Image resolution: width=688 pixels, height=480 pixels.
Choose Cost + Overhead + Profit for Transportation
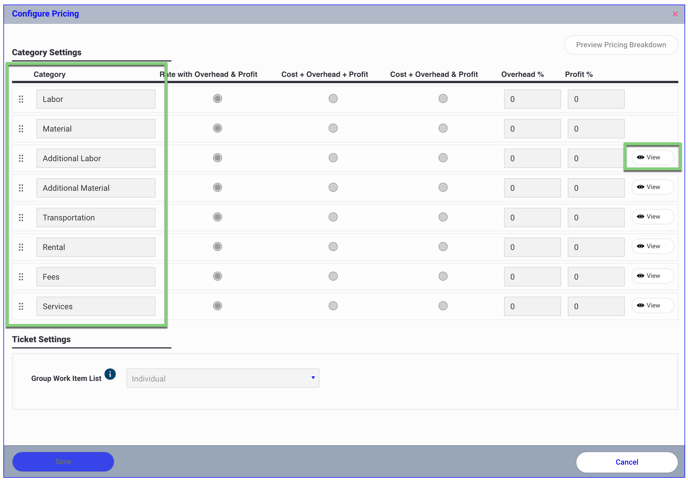coord(333,217)
